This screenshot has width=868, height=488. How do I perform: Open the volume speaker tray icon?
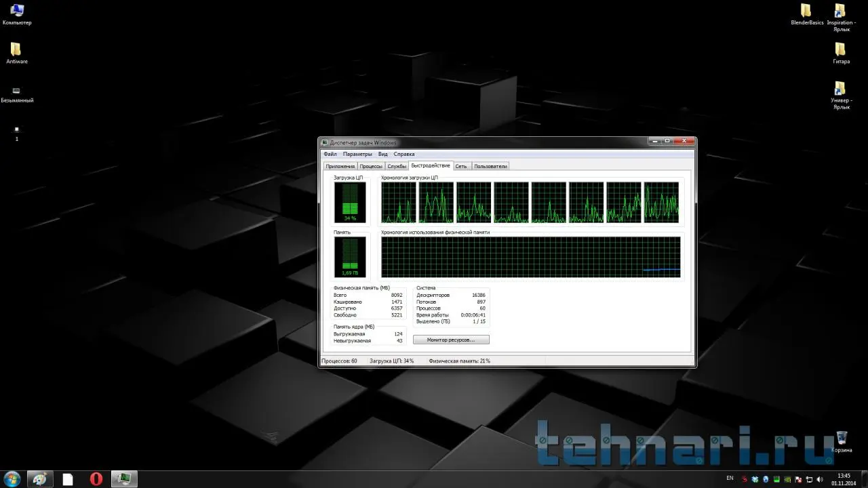pos(821,479)
